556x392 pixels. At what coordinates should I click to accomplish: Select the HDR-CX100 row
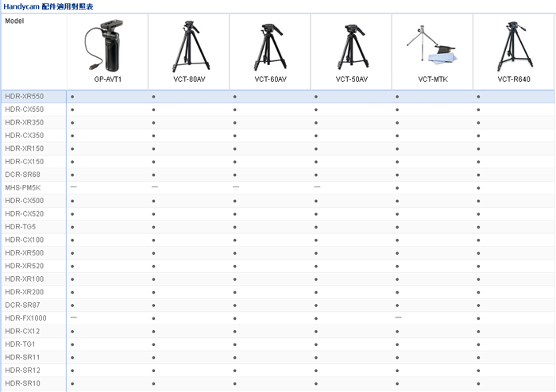coord(278,240)
